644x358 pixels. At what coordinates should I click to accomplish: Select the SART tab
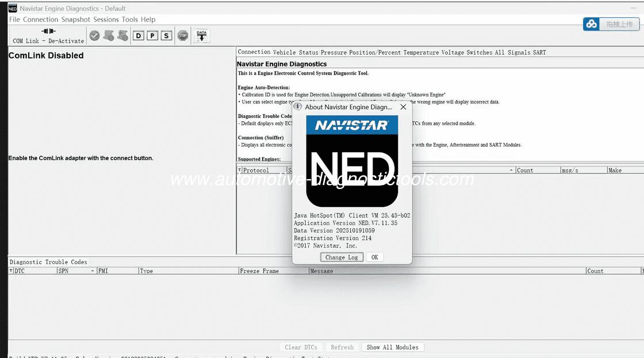click(539, 52)
